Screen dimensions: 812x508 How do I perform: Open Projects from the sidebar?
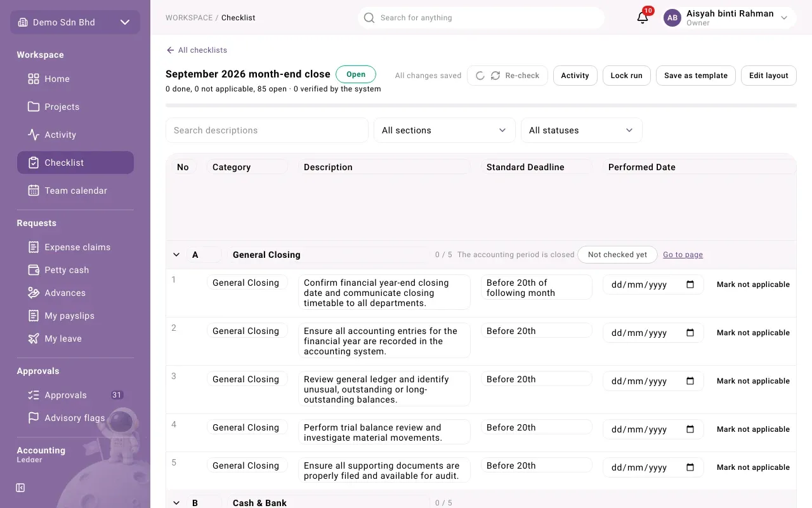[75, 107]
